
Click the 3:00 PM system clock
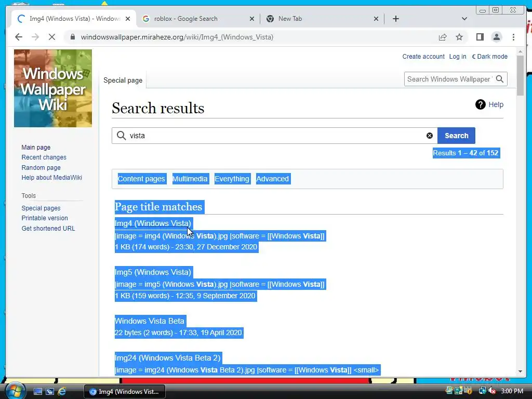512,391
